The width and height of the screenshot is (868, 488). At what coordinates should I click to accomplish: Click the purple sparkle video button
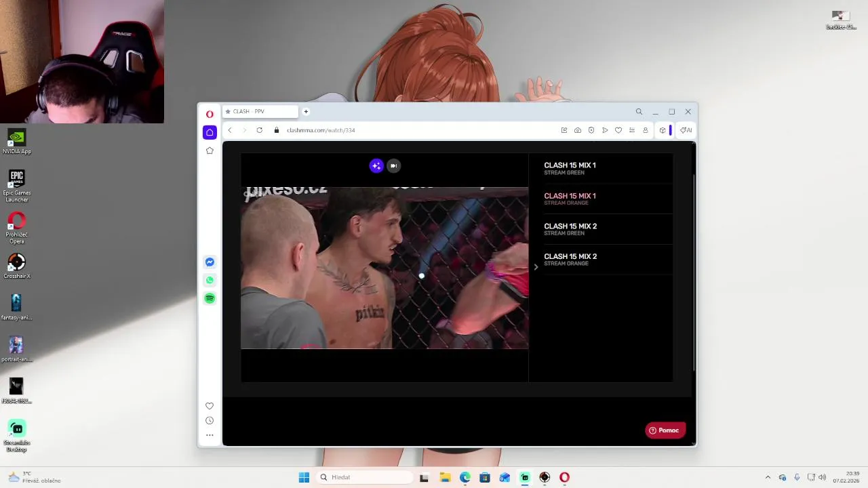376,165
